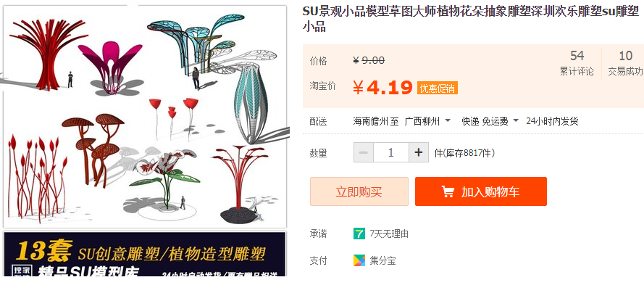Expand the 广西柳州 destination dropdown
Viewport: 644px width, 293px height.
point(427,121)
